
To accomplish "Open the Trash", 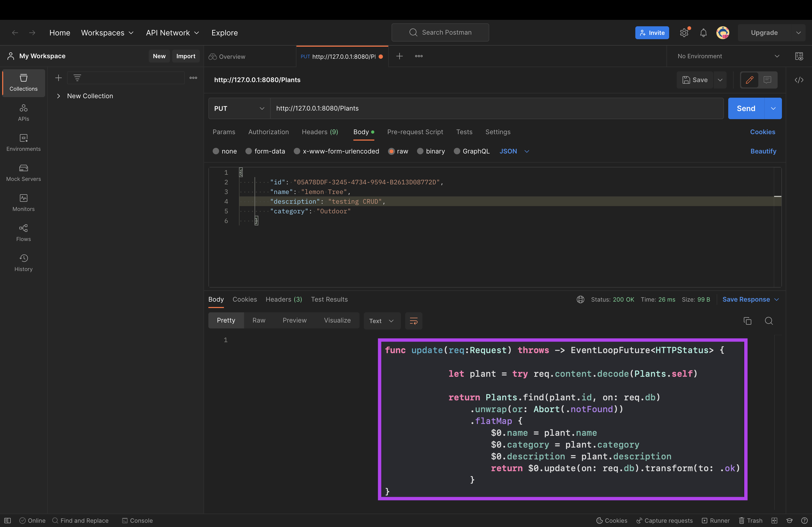I will click(x=750, y=521).
